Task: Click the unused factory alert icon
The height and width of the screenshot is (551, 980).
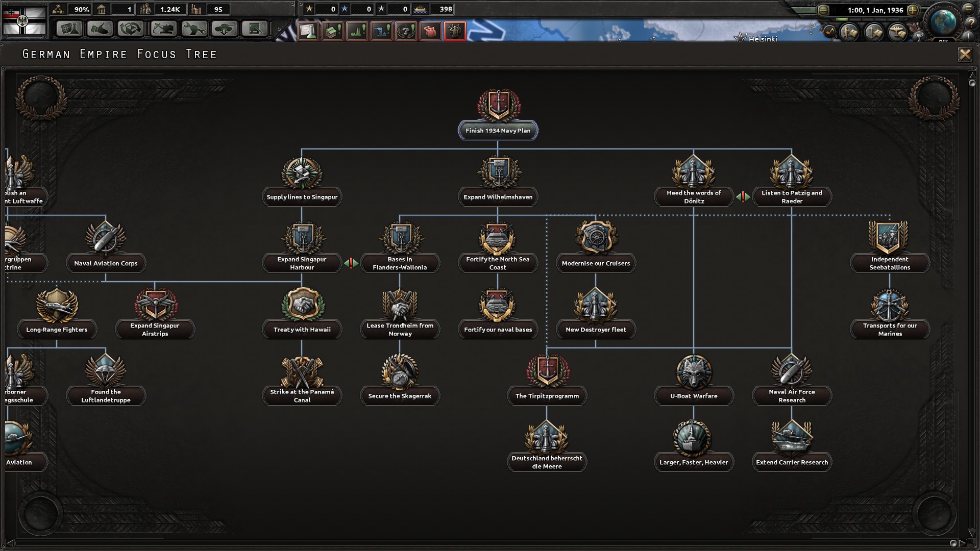Action: [x=333, y=31]
